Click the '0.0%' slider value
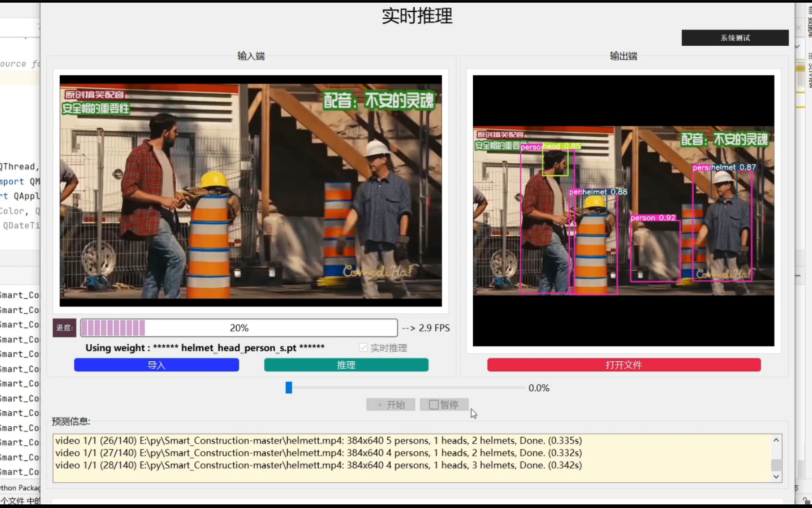This screenshot has width=812, height=508. [539, 388]
